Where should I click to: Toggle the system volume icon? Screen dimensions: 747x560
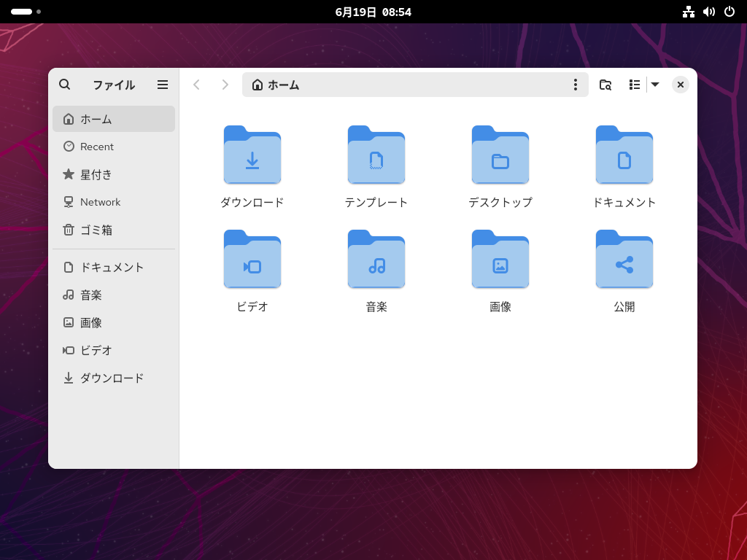[x=709, y=12]
